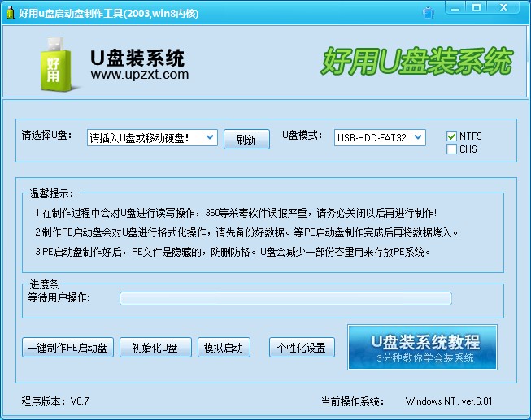
Task: Open 个性化设置 customization settings
Action: click(301, 348)
